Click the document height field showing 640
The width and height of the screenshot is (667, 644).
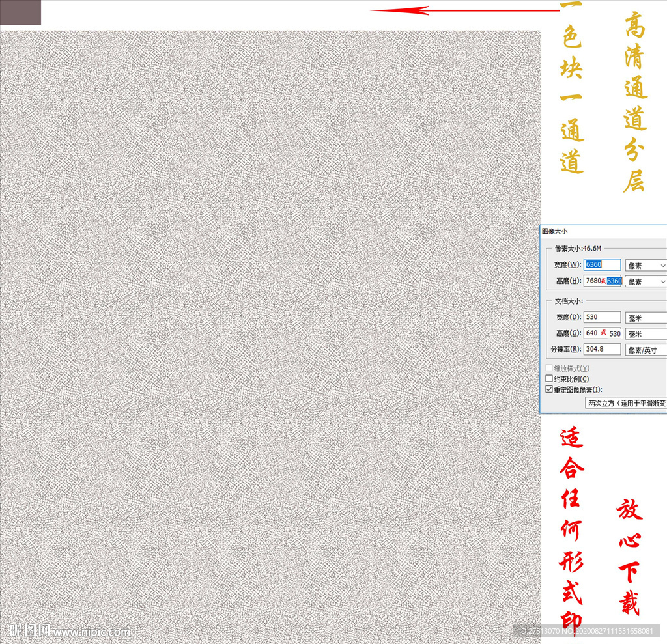coord(603,333)
